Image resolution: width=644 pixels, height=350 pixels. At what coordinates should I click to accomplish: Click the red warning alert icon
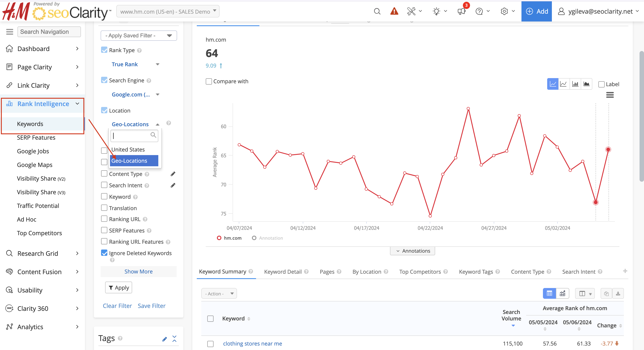pyautogui.click(x=394, y=11)
